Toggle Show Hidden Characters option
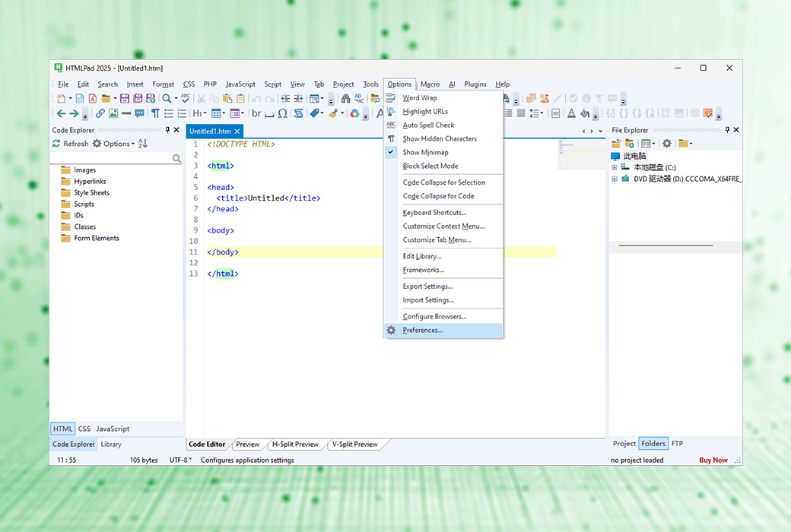This screenshot has height=532, width=791. (443, 138)
